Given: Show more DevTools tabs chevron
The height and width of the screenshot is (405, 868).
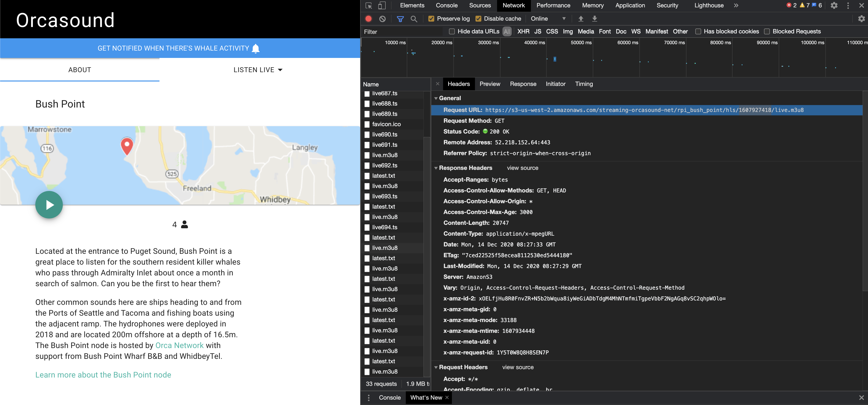Looking at the screenshot, I should pyautogui.click(x=736, y=5).
